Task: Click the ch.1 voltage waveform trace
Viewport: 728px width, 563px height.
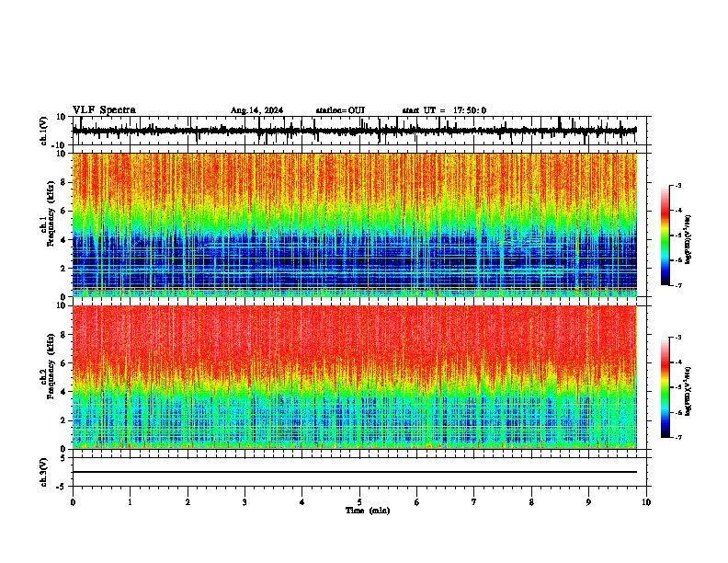Action: [354, 131]
